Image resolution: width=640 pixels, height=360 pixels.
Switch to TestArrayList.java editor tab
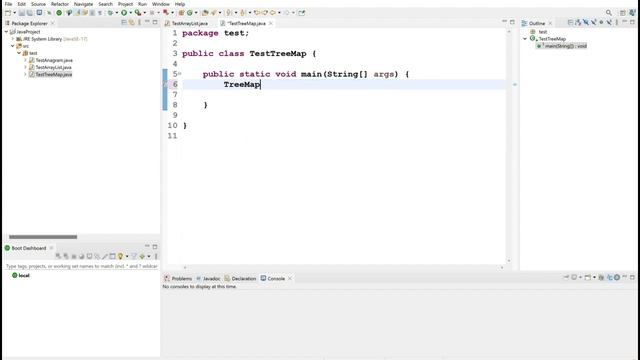coord(186,23)
